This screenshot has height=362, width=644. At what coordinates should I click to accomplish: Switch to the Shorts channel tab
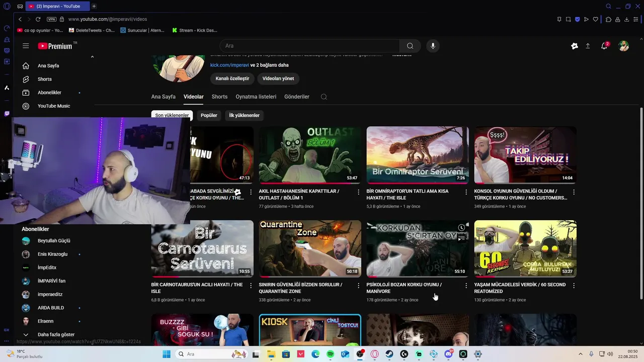219,97
